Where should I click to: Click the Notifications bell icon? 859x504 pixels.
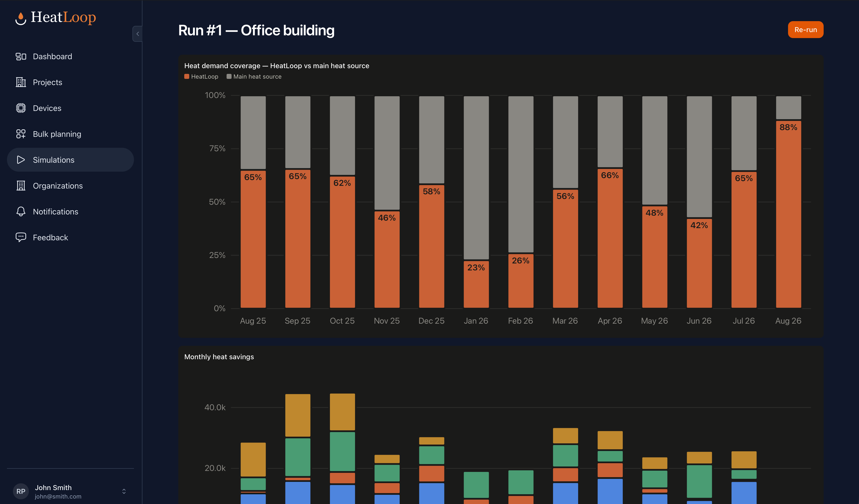pos(21,211)
